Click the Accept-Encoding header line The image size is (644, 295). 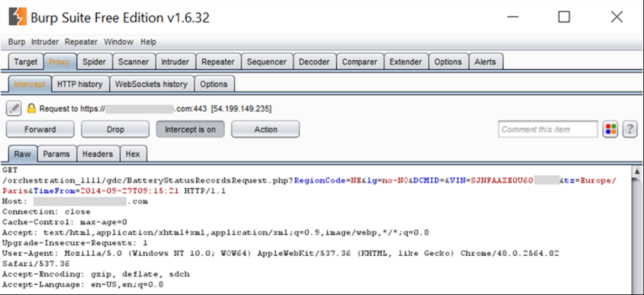[96, 274]
